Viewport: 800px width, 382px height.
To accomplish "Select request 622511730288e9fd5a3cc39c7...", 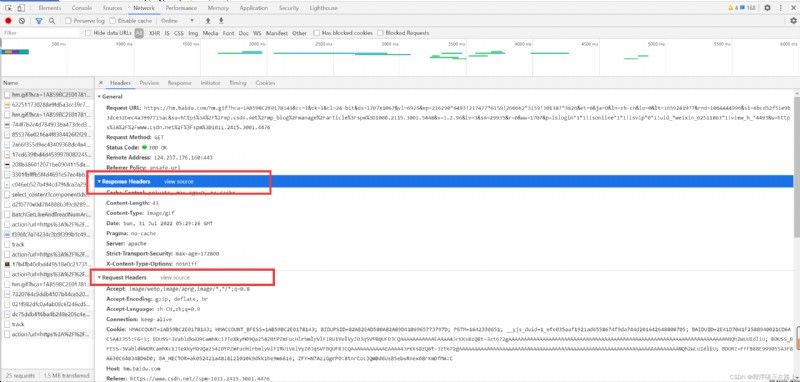I will (47, 105).
